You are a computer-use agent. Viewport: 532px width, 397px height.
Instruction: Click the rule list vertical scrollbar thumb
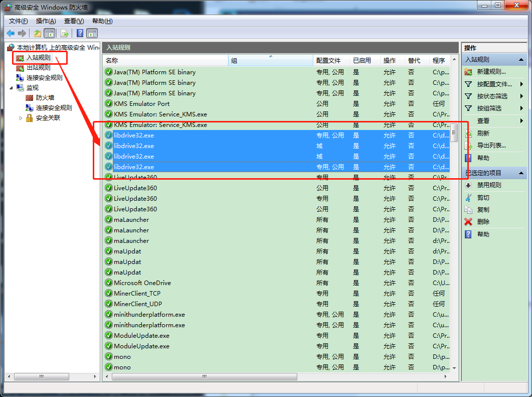454,132
